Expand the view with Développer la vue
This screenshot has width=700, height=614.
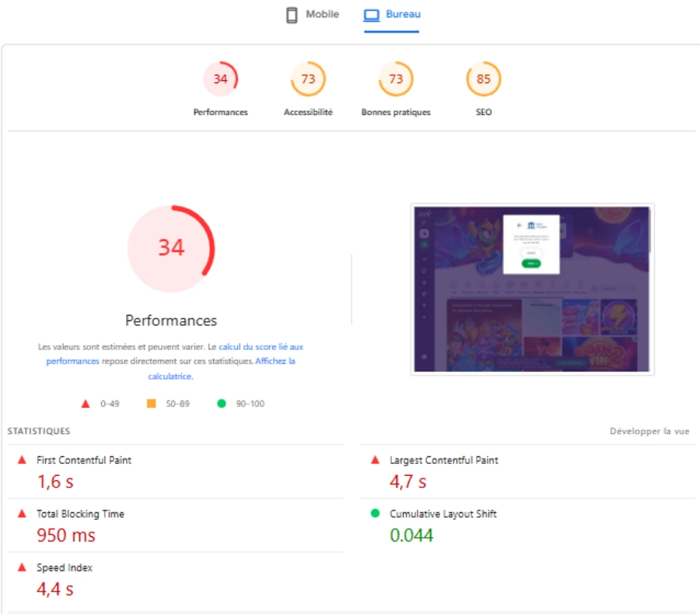(649, 431)
